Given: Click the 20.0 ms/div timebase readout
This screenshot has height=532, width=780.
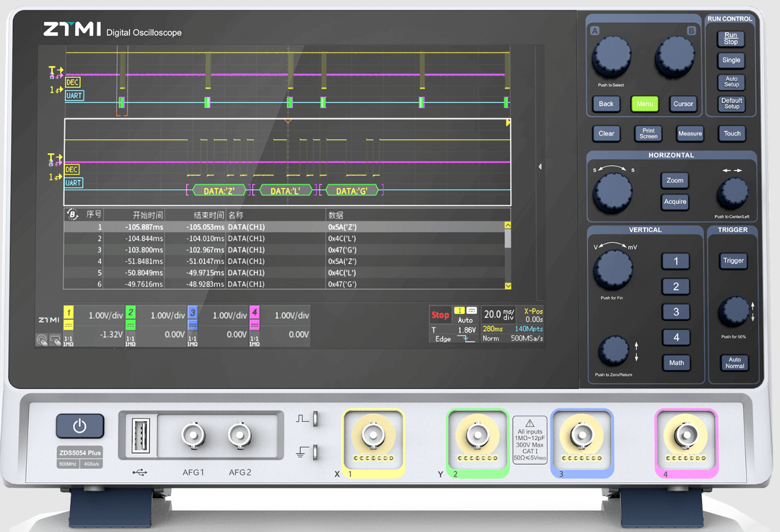Looking at the screenshot, I should click(x=498, y=315).
